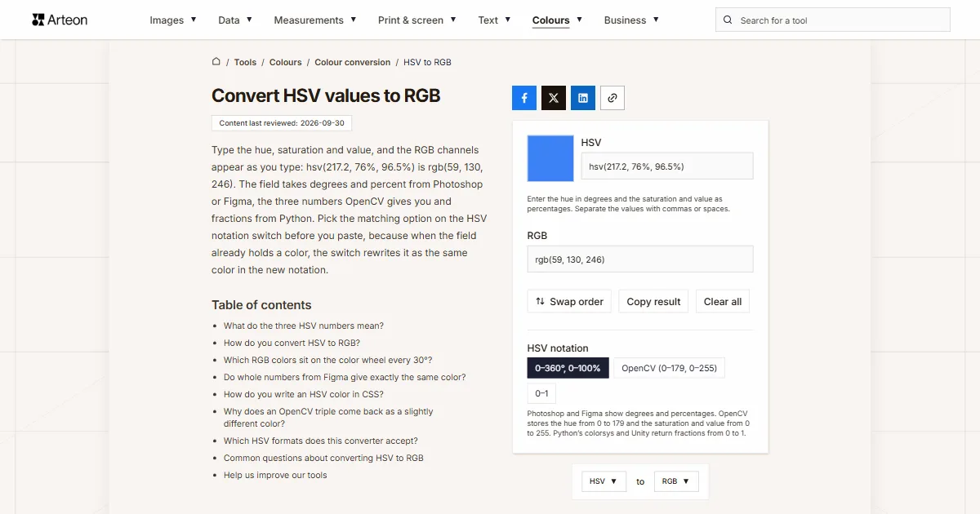Share page on Facebook

click(x=524, y=98)
